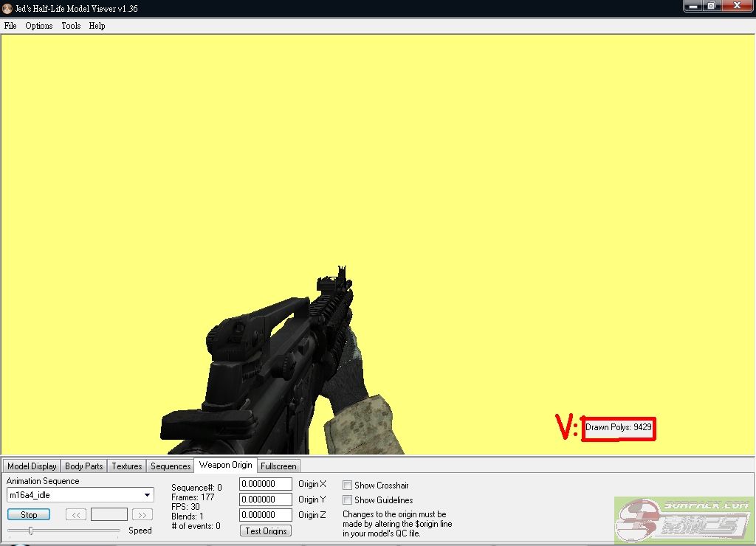Step to previous frame with << button
This screenshot has height=546, width=756.
(76, 515)
